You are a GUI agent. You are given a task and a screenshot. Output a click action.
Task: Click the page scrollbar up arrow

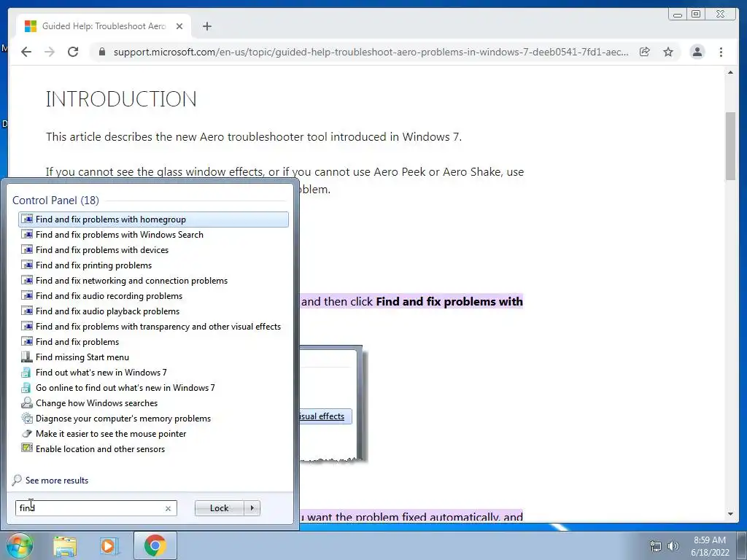[x=730, y=72]
